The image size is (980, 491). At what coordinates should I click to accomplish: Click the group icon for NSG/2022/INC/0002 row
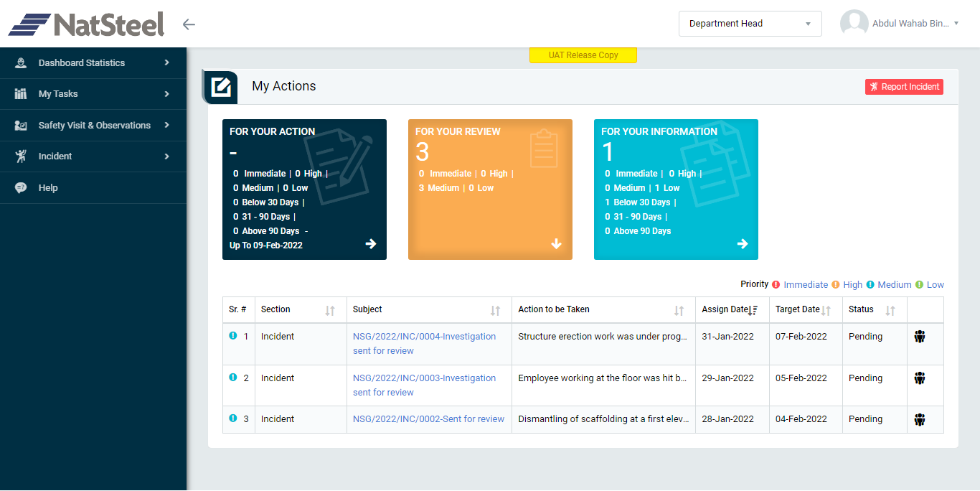coord(920,419)
